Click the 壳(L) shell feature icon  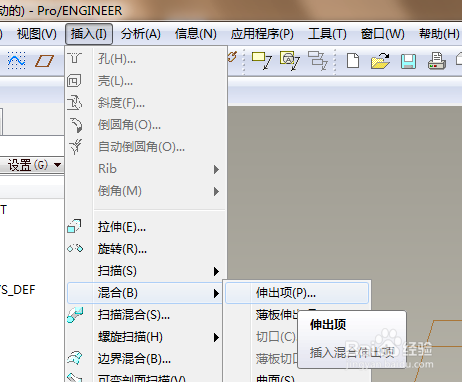click(74, 81)
